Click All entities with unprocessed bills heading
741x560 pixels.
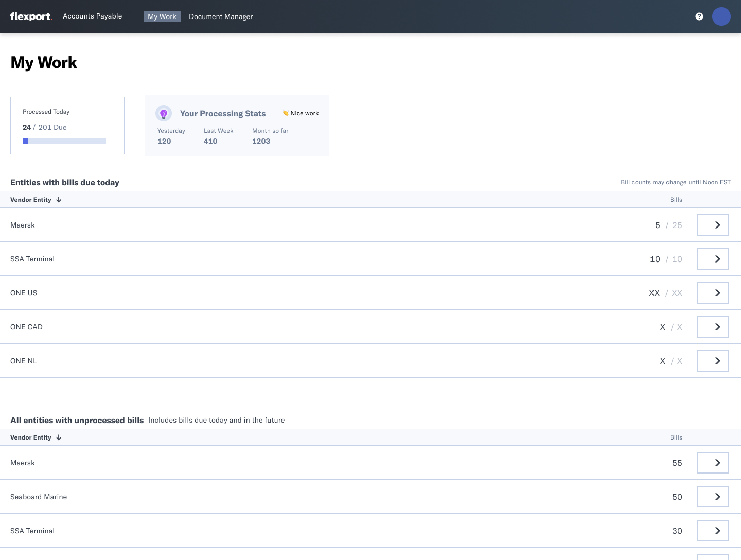click(77, 420)
